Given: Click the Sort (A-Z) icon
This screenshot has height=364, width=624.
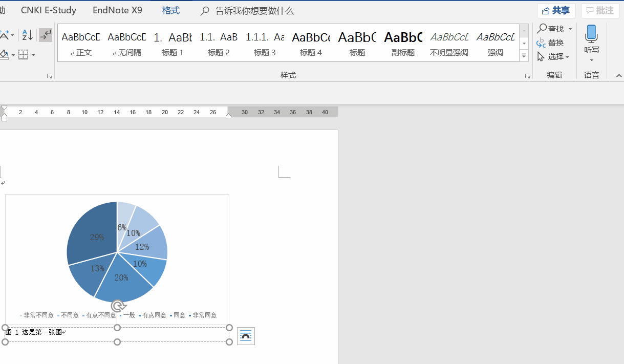Looking at the screenshot, I should 27,35.
